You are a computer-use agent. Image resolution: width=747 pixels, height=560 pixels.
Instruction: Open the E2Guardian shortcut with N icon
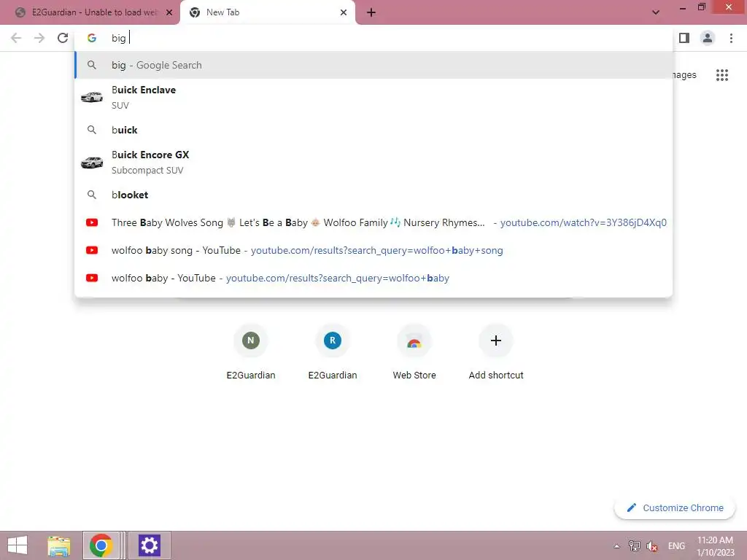pyautogui.click(x=251, y=351)
